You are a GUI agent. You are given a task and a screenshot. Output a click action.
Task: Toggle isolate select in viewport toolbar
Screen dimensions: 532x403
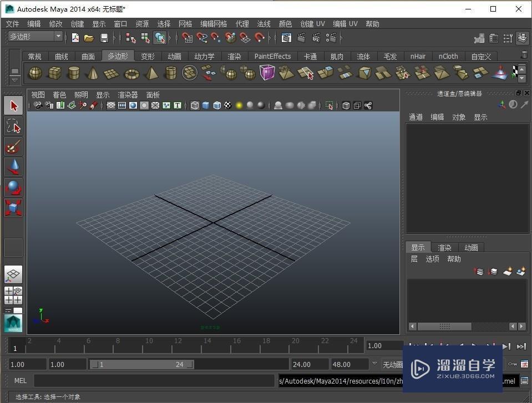point(329,105)
